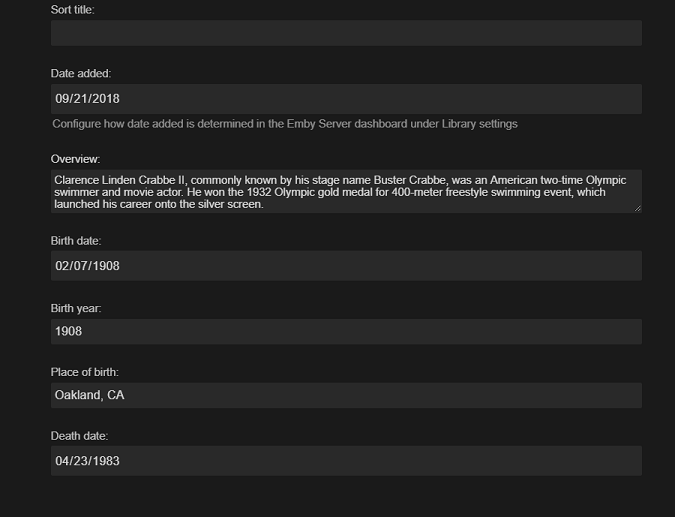675x517 pixels.
Task: Click inside the Overview text area
Action: tap(346, 191)
